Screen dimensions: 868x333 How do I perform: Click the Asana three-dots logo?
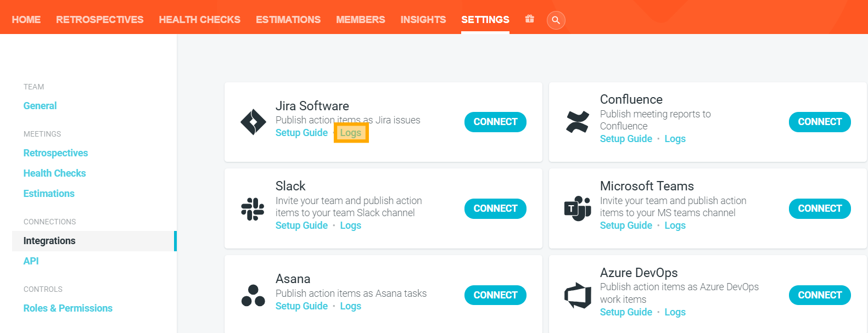click(x=253, y=295)
